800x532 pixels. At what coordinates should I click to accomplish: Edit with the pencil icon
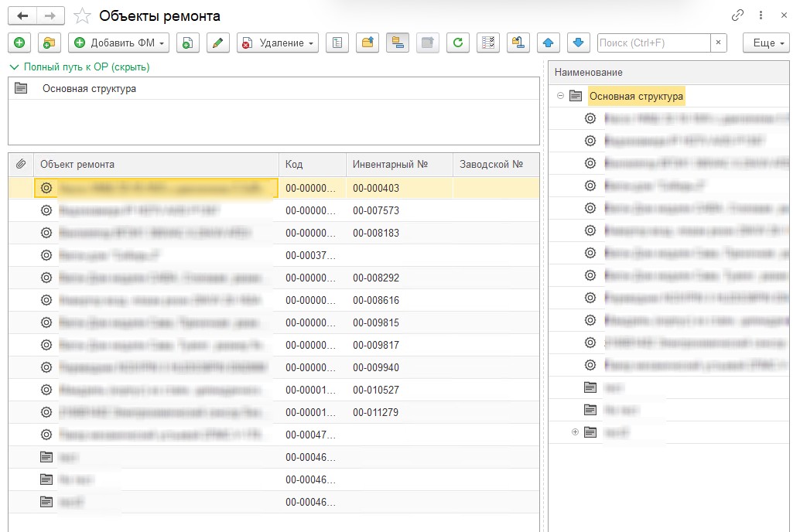tap(218, 43)
